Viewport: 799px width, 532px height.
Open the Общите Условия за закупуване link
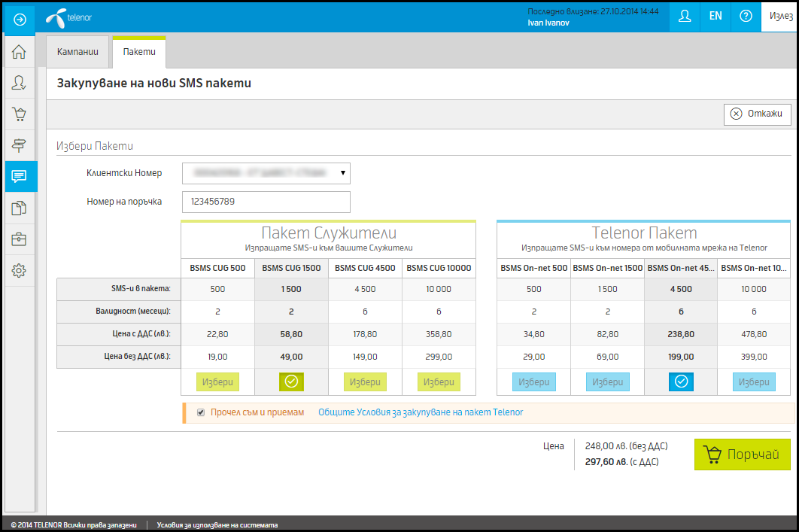[421, 412]
